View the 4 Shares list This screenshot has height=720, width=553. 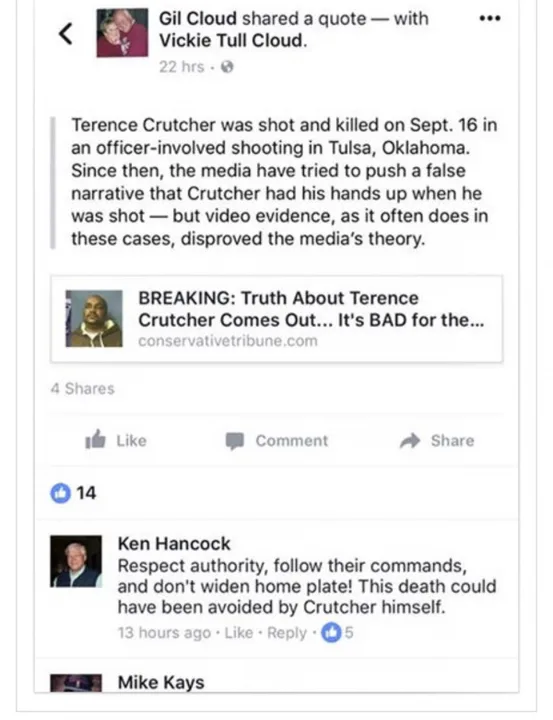click(x=83, y=388)
